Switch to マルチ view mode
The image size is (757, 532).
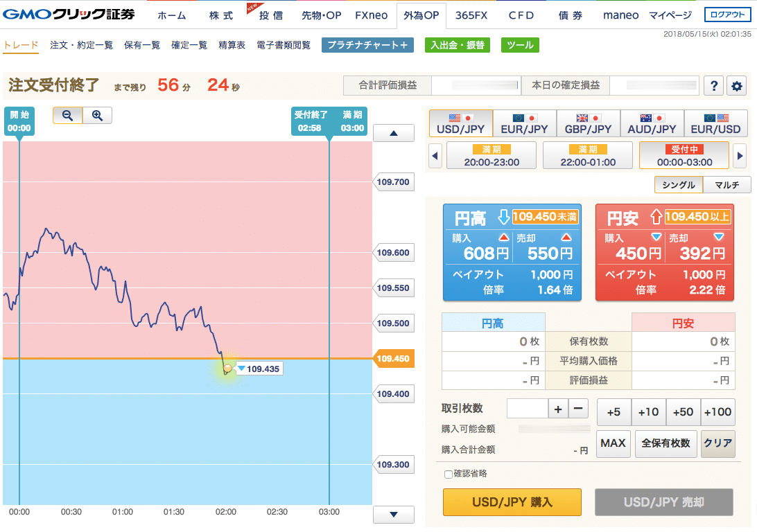(726, 185)
